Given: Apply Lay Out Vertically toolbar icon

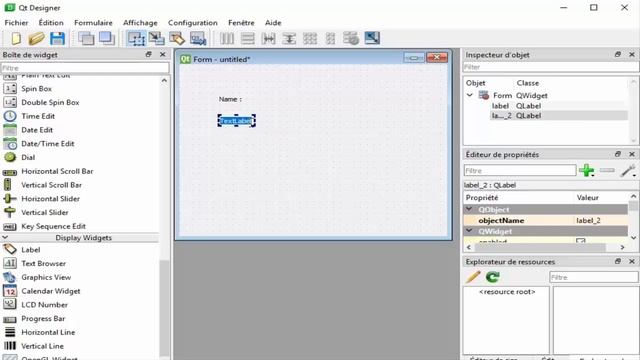Looking at the screenshot, I should point(248,38).
